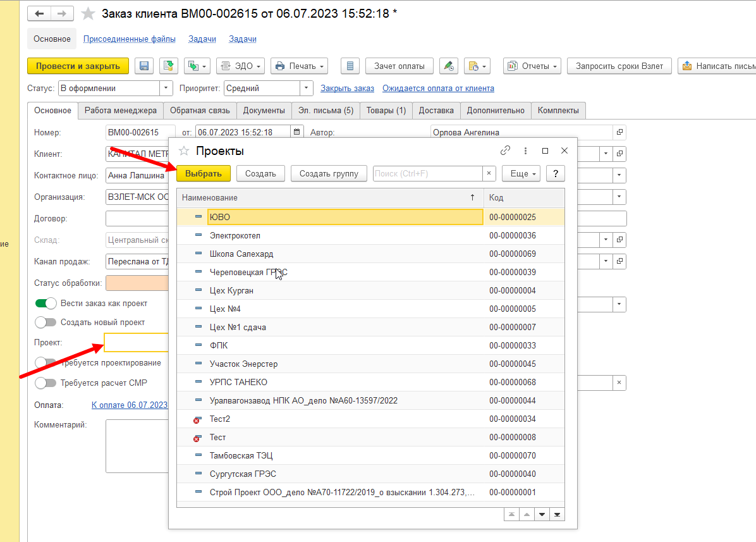Click the Провести и закрыть button
756x542 pixels.
pos(78,66)
